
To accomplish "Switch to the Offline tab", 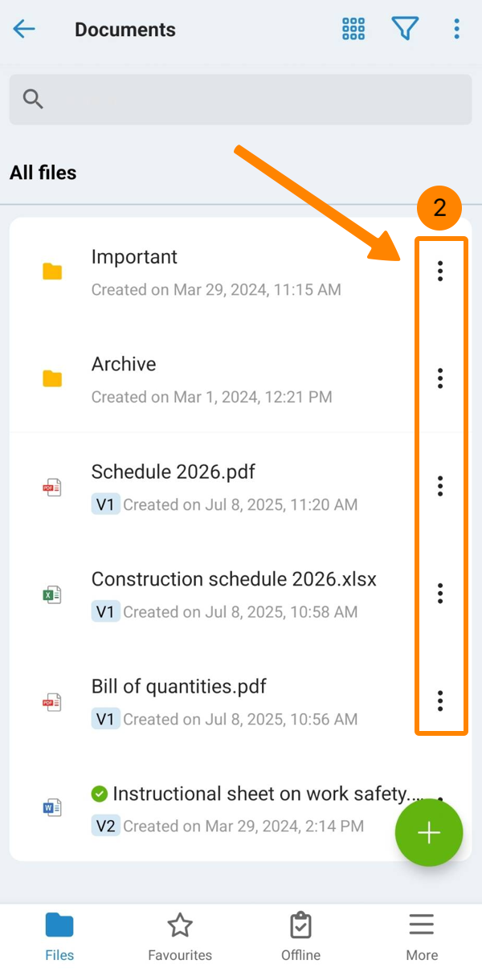I will pos(300,937).
